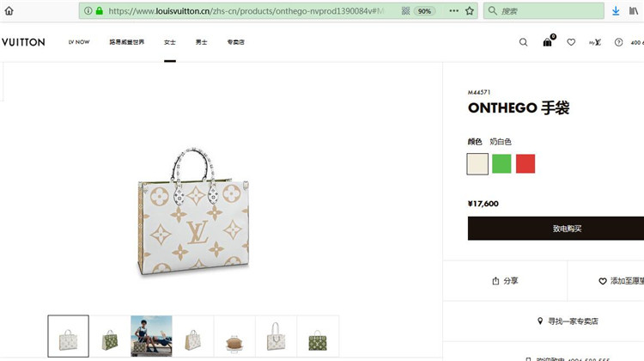Click the site search magnifier icon
Viewport: 644px width, 361px height.
click(523, 42)
